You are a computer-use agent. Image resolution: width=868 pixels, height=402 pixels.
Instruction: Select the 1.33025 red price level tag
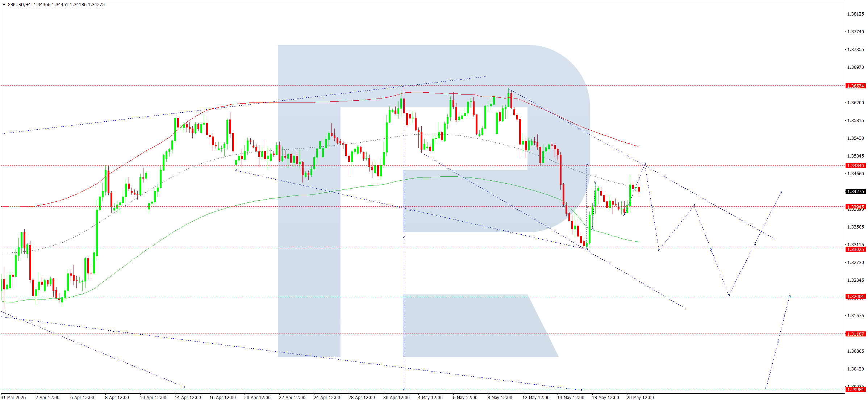pos(855,249)
